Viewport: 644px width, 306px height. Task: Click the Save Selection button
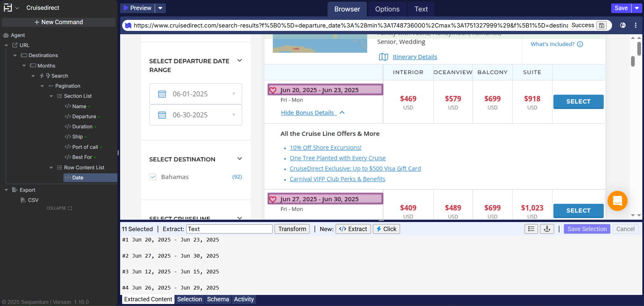(x=587, y=229)
